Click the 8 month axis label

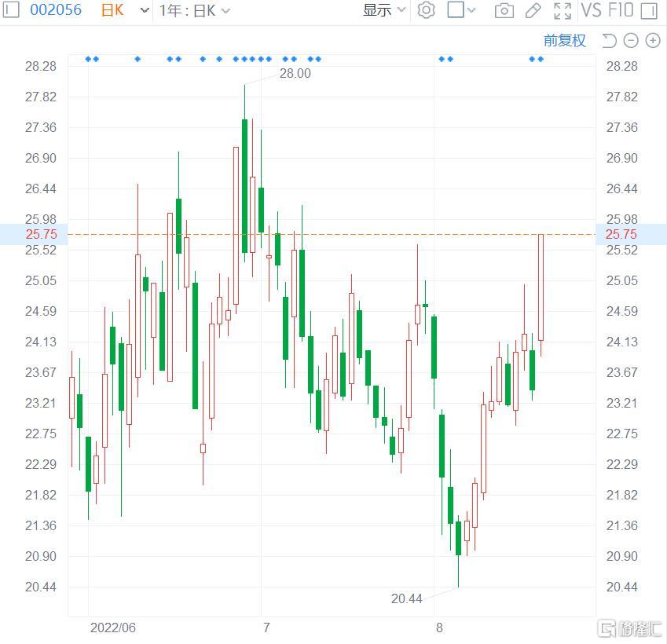click(x=439, y=628)
